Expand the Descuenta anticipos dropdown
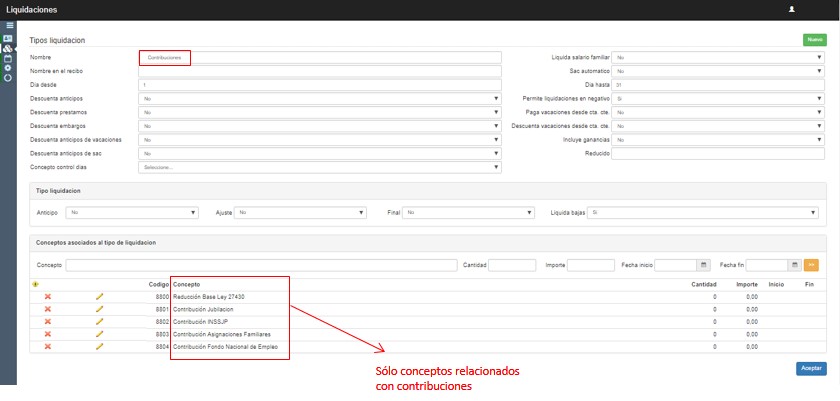The image size is (840, 401). point(319,99)
